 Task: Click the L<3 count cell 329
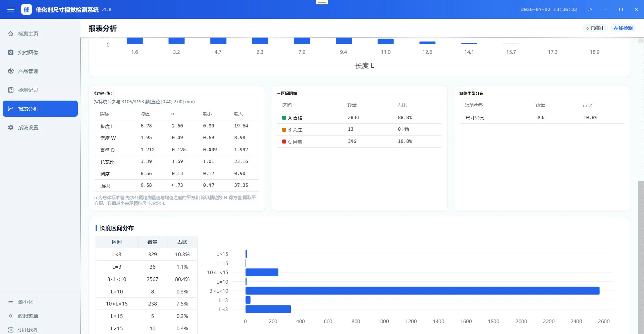pos(152,254)
